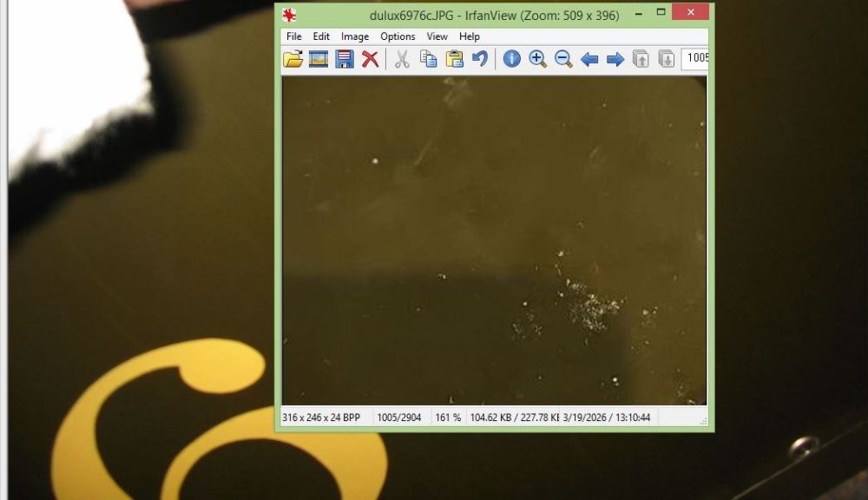This screenshot has height=500, width=868.
Task: Click the window title 'dulux6976c.JPG - IrfanView'
Action: tap(494, 16)
